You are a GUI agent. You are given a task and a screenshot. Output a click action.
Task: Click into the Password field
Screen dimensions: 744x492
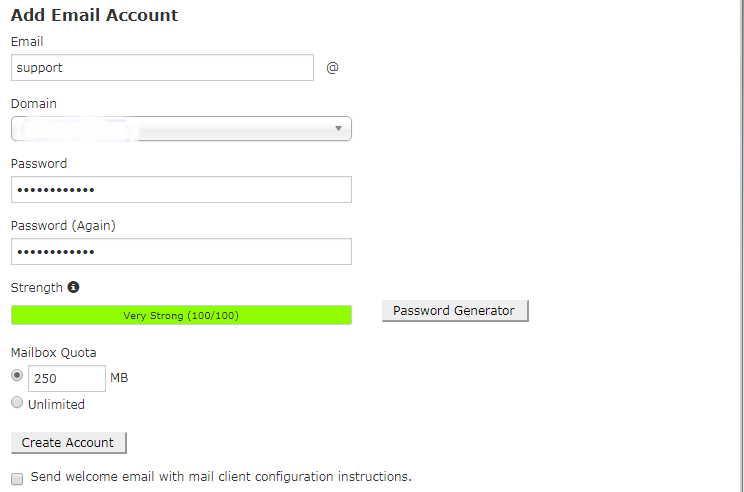(x=181, y=190)
